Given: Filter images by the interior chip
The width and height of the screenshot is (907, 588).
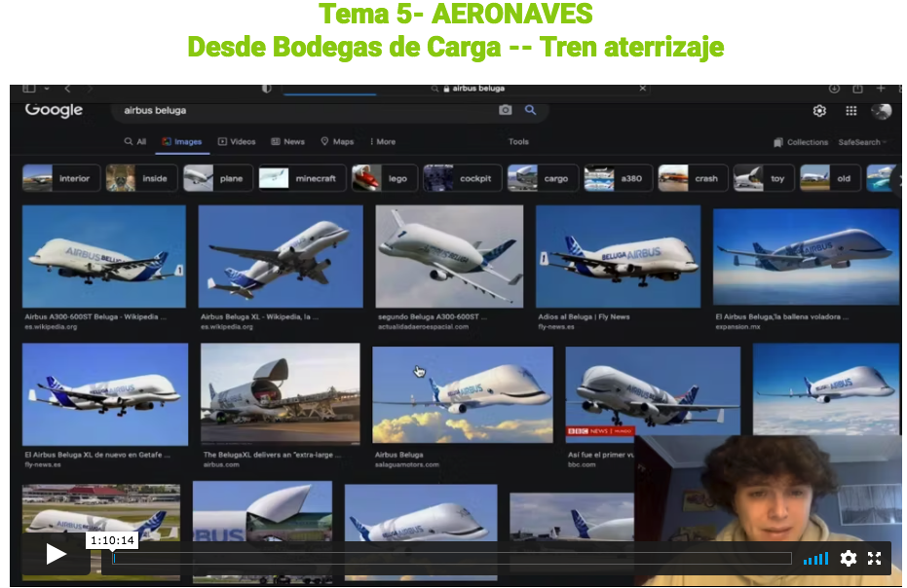Looking at the screenshot, I should click(60, 178).
